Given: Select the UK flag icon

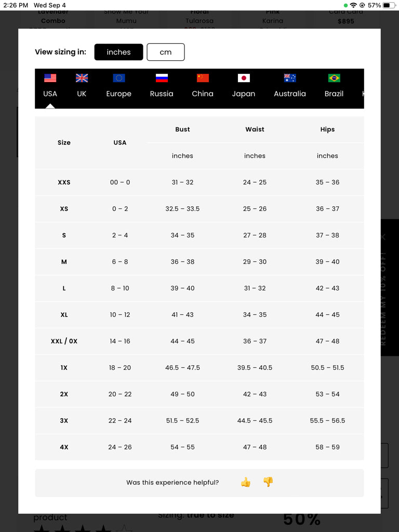Looking at the screenshot, I should pos(82,78).
